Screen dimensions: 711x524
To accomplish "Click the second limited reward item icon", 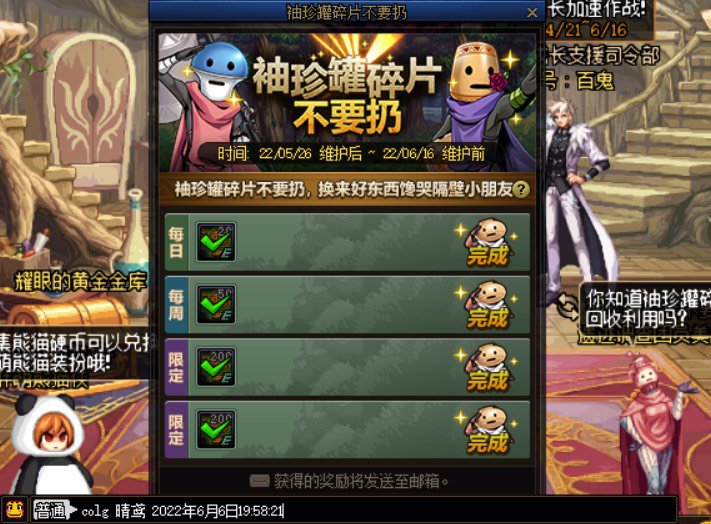I will coord(216,430).
